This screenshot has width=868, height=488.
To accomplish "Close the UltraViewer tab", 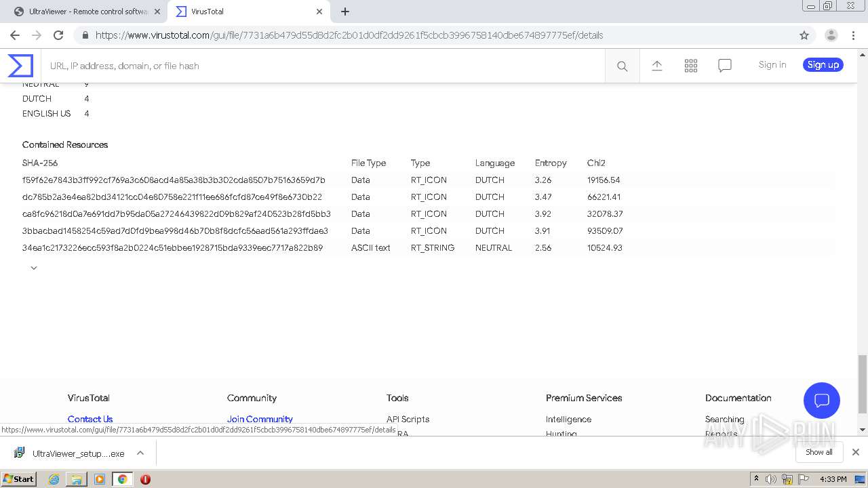I will (x=157, y=12).
